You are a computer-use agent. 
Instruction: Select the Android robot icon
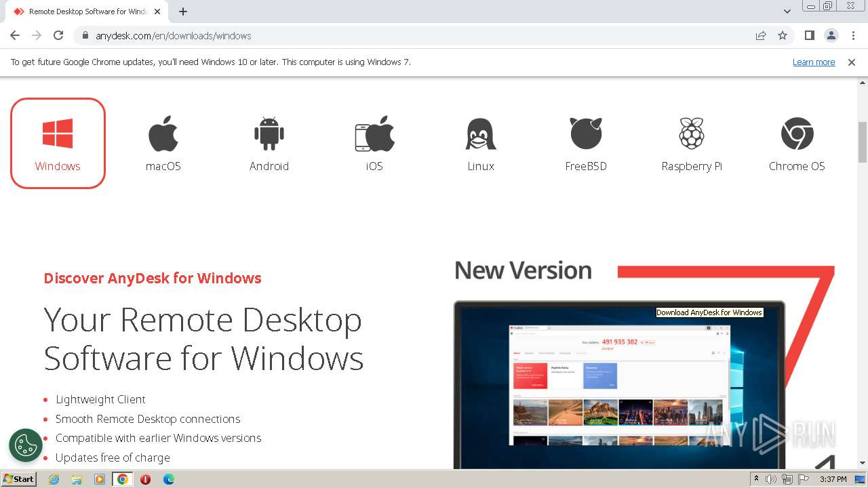tap(269, 133)
